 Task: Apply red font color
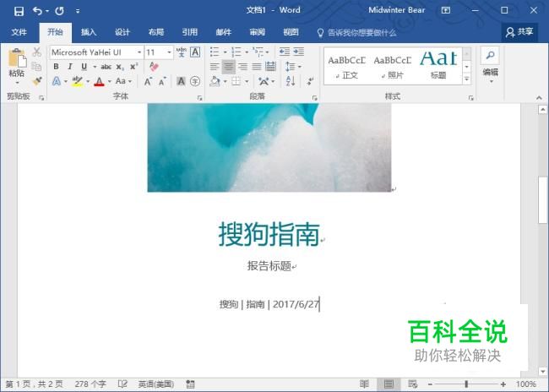point(100,81)
